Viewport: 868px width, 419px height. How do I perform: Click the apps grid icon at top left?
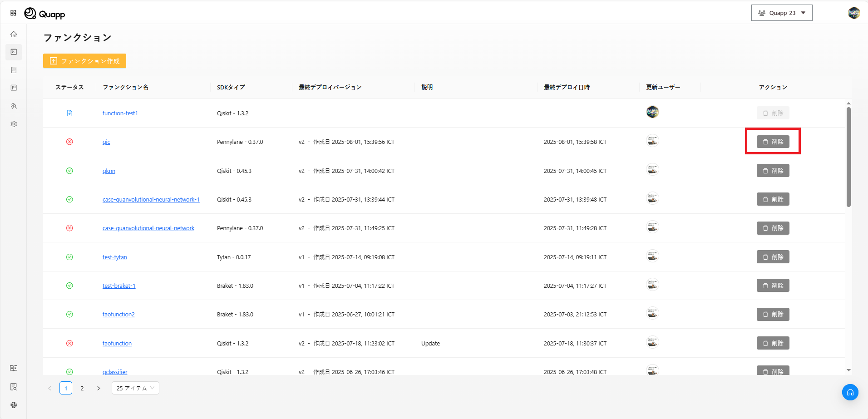pyautogui.click(x=13, y=13)
